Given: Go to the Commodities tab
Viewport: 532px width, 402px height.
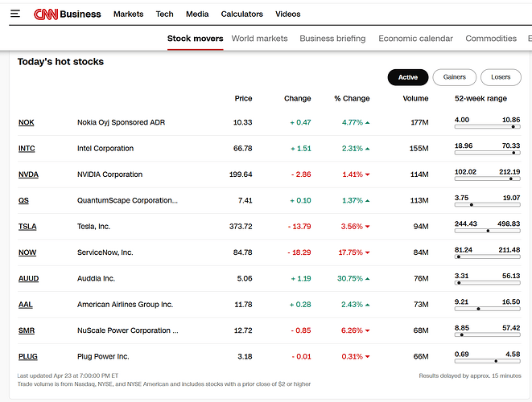Looking at the screenshot, I should pyautogui.click(x=491, y=39).
